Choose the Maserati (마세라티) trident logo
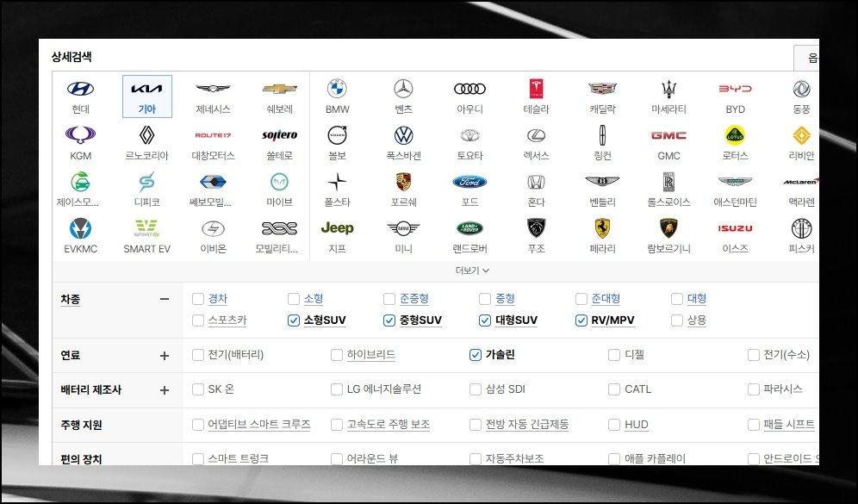858x504 pixels. (668, 89)
